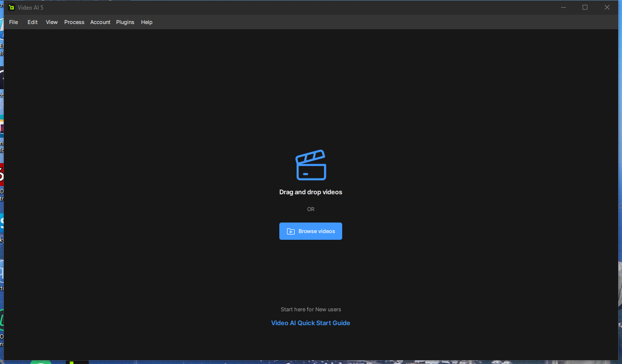The height and width of the screenshot is (364, 622).
Task: Open the View menu
Action: (52, 22)
